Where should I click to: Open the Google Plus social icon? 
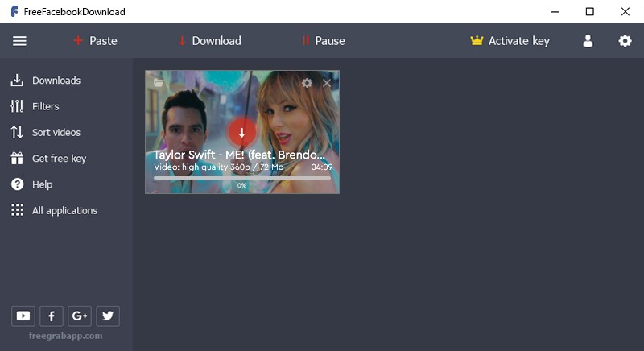tap(80, 316)
